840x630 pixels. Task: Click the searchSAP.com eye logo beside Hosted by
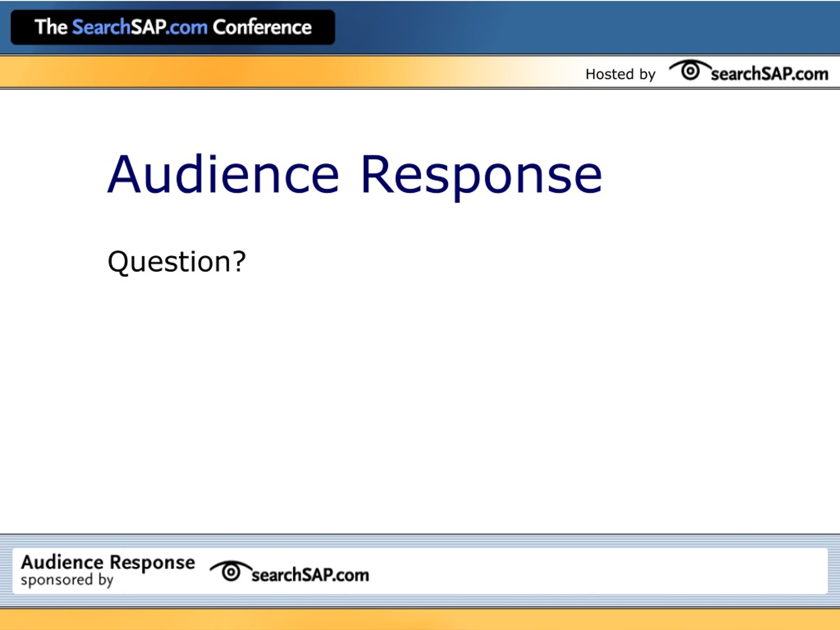coord(748,71)
